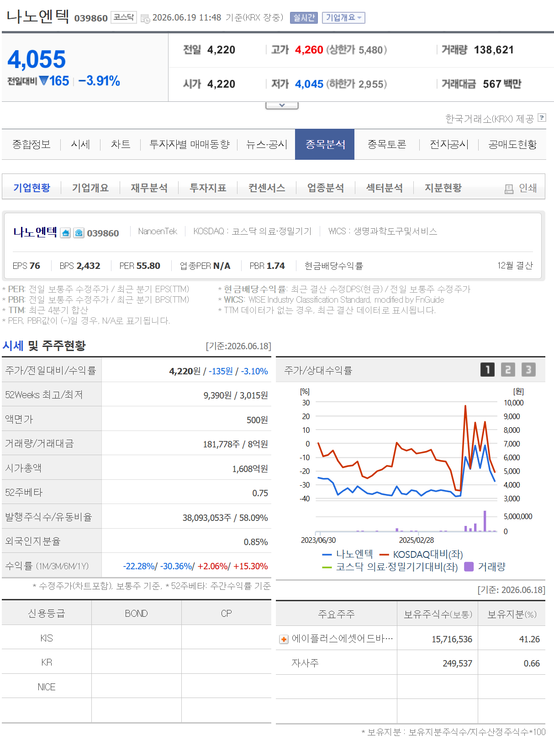Select the 투자지표 sub-tab

(208, 188)
